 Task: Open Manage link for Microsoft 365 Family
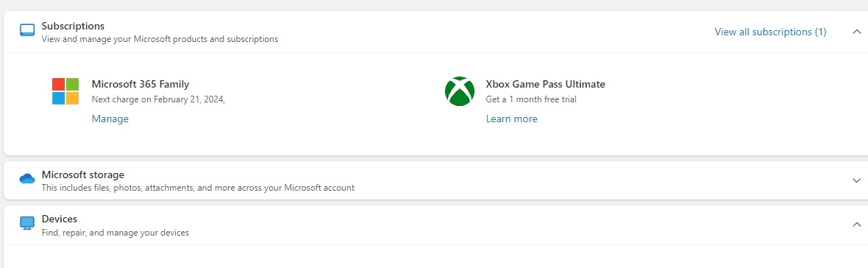[x=110, y=119]
